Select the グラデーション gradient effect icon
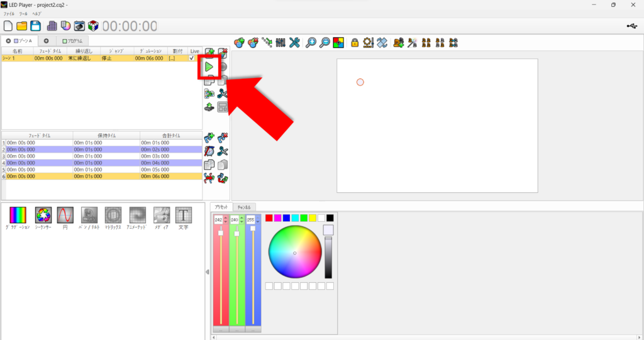 (x=19, y=216)
